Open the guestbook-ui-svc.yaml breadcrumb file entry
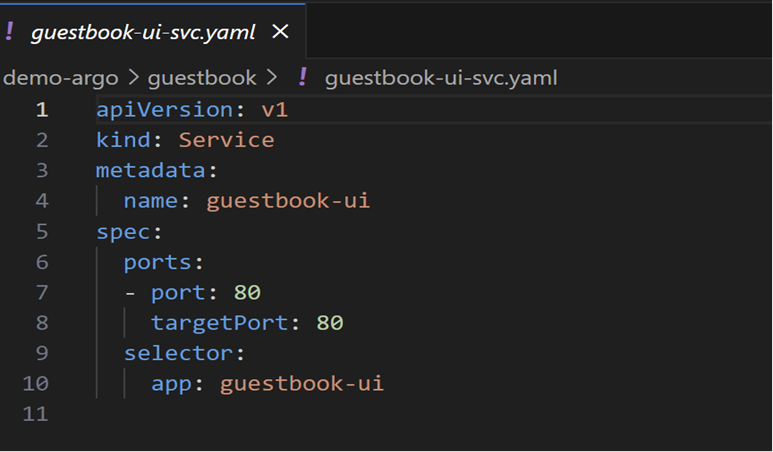 click(440, 77)
